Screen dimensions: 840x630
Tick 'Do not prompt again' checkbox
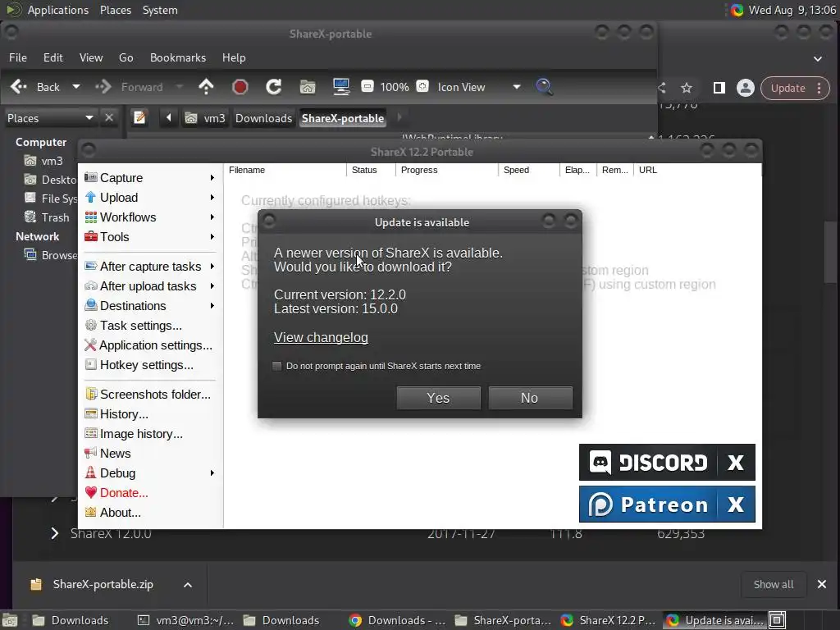(277, 366)
